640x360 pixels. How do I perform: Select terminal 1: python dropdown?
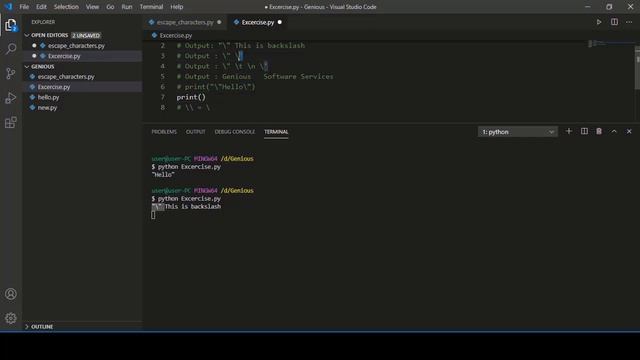pos(518,132)
